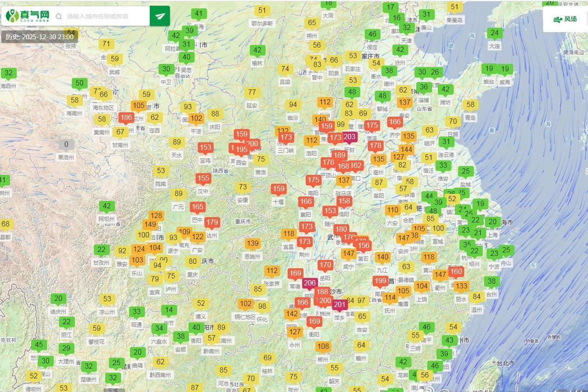Click the 42 AQI marker at 沧州

point(400,50)
